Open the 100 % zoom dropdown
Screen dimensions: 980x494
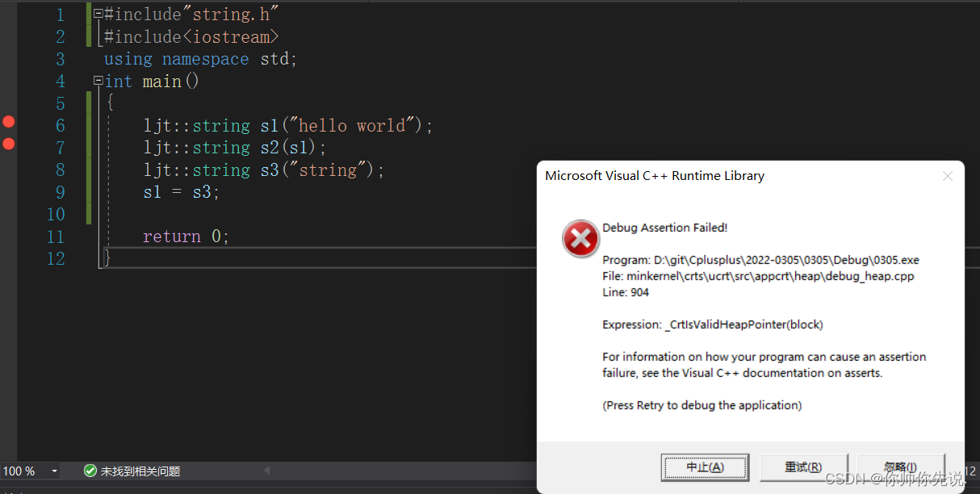pos(54,471)
